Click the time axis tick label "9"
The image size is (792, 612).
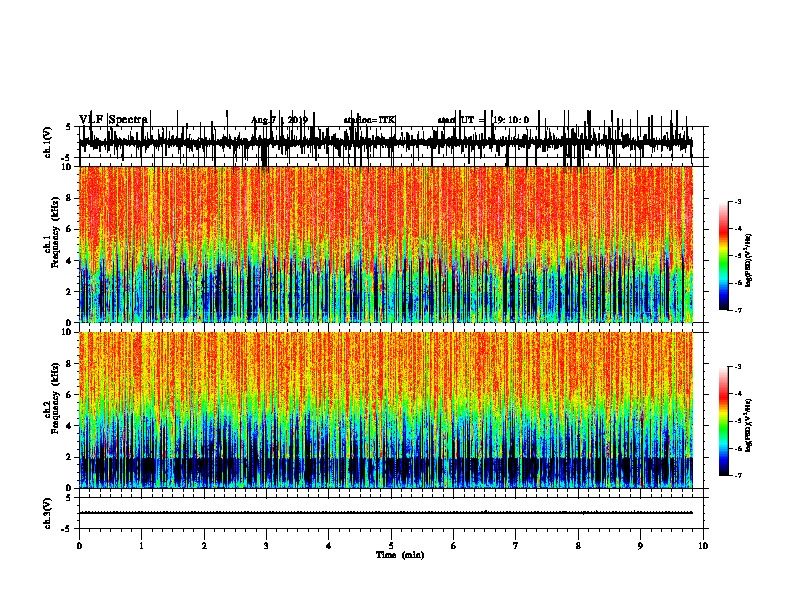(x=640, y=546)
